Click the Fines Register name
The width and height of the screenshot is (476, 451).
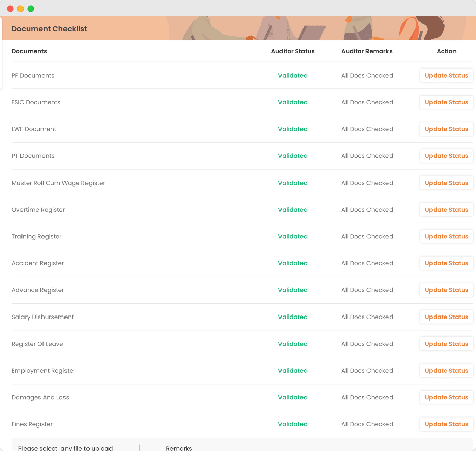click(x=32, y=424)
